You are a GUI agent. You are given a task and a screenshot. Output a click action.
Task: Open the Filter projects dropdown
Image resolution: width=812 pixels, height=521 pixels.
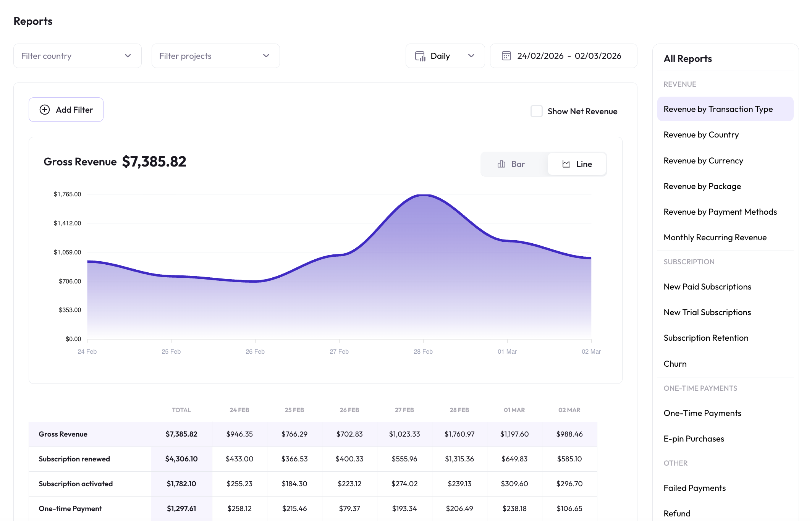coord(215,56)
